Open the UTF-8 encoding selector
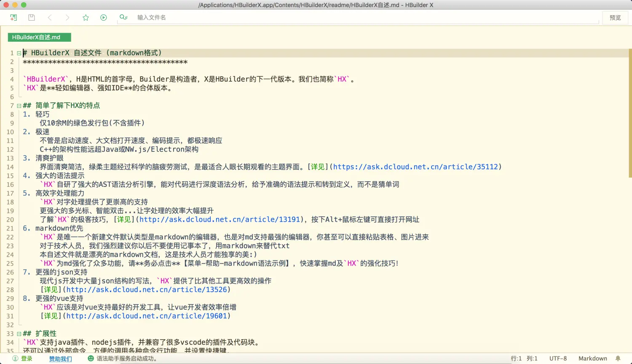Screen dimensions: 632x364 coord(558,359)
